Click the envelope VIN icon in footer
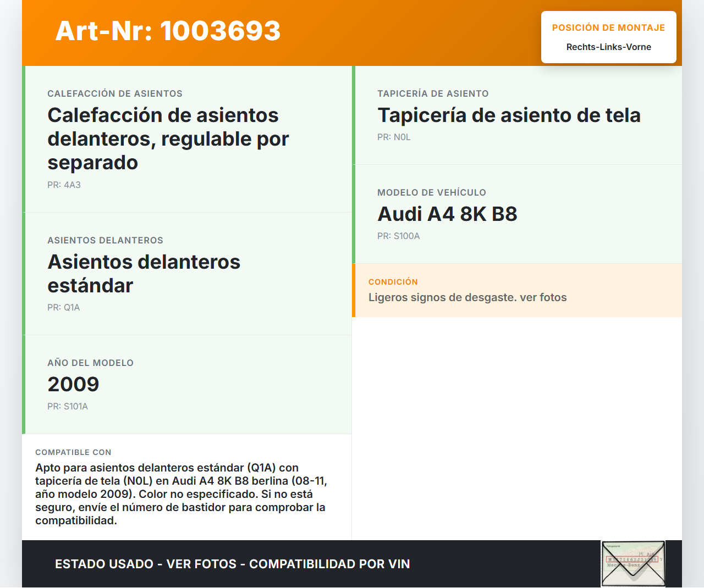This screenshot has width=704, height=588. click(633, 563)
